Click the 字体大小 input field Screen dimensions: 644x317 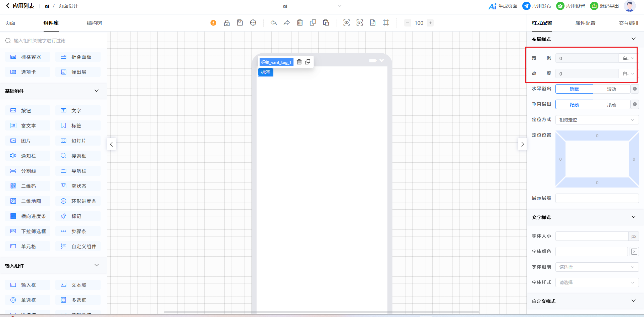[592, 236]
